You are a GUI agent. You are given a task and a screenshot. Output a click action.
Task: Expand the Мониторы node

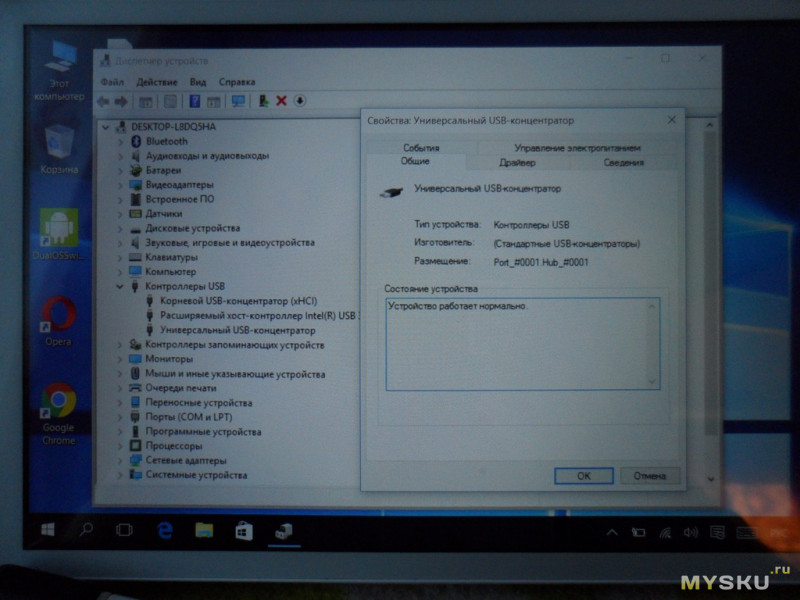click(121, 360)
